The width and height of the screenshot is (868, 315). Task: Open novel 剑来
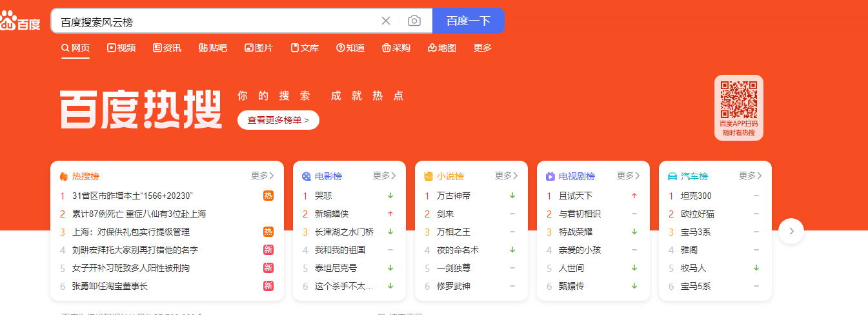pyautogui.click(x=445, y=214)
